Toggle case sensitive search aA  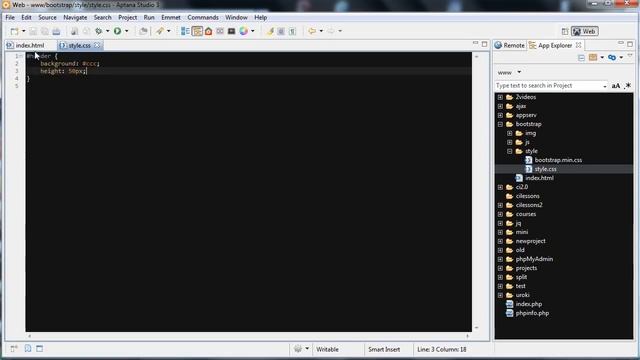(x=616, y=86)
